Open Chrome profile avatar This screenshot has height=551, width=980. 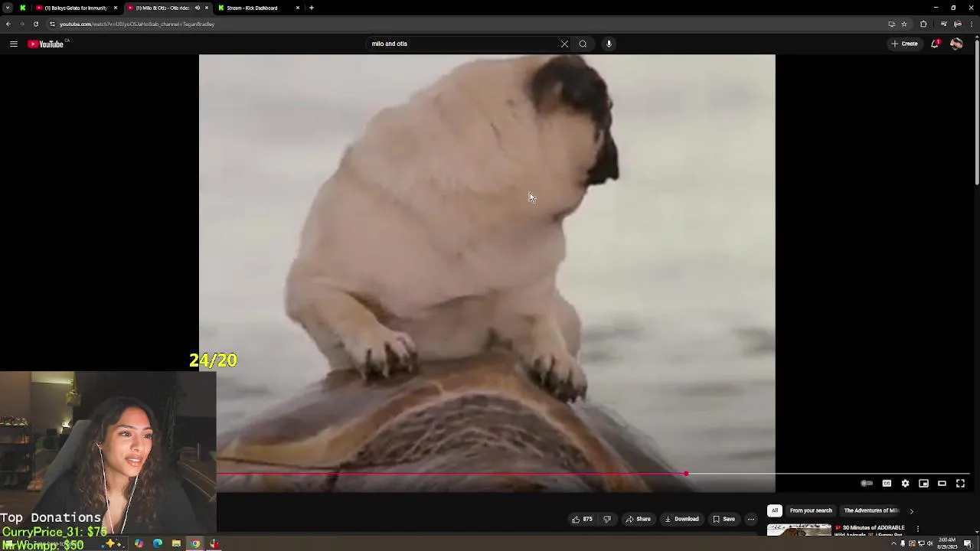pos(957,24)
